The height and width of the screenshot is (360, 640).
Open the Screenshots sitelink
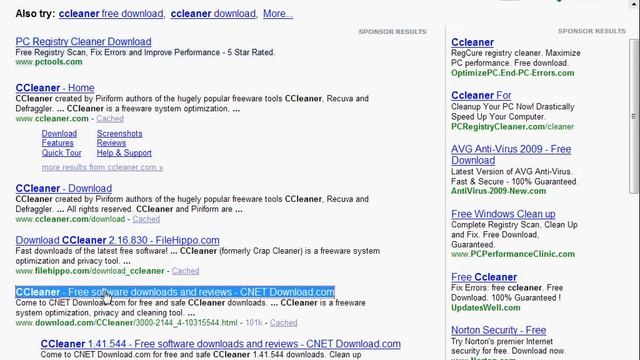[120, 133]
